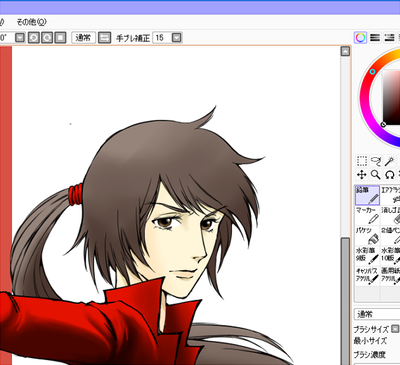The image size is (400, 365).
Task: Open the rotation angle dropdown arrow
Action: pyautogui.click(x=20, y=38)
